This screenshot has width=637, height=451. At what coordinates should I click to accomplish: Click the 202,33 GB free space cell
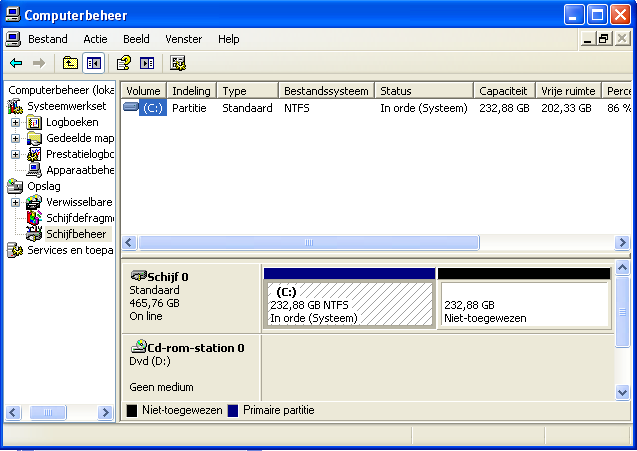pos(566,108)
